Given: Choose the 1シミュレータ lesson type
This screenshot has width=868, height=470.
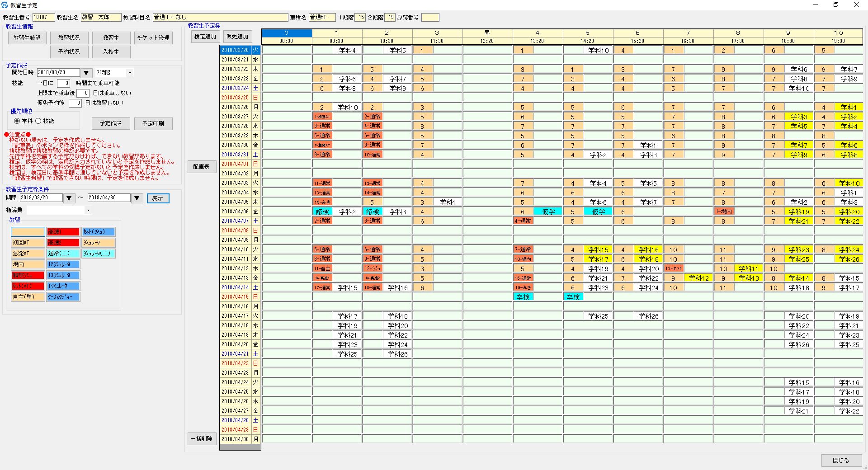Looking at the screenshot, I should 63,286.
